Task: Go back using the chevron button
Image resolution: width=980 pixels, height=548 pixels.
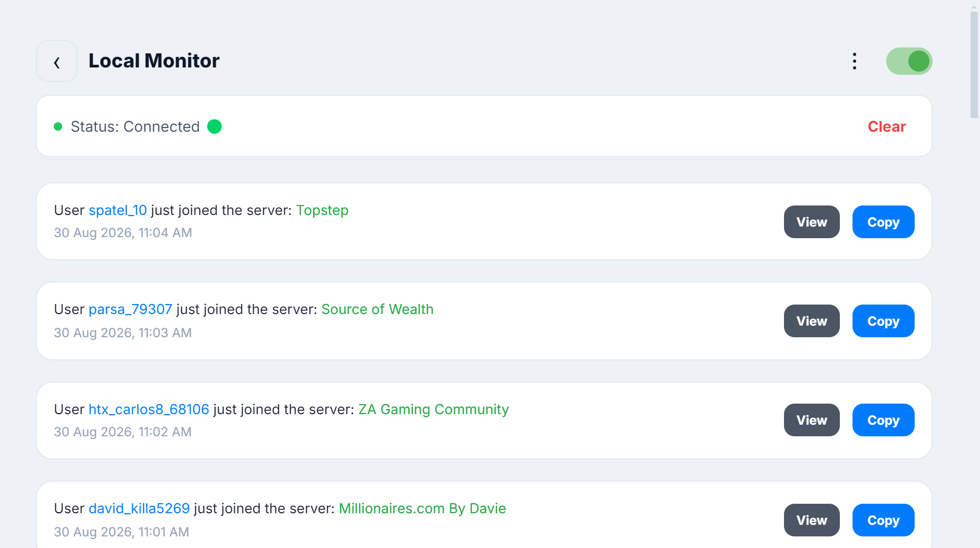Action: coord(57,61)
